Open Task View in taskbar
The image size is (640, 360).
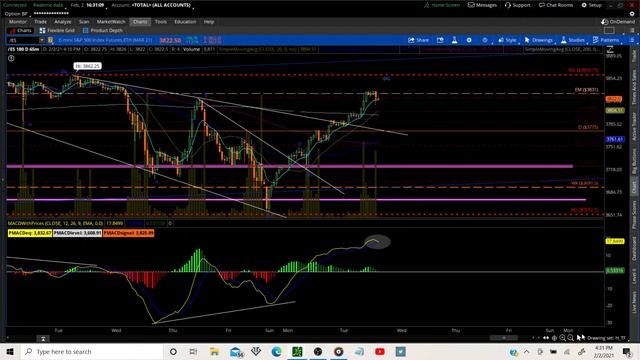(x=193, y=351)
